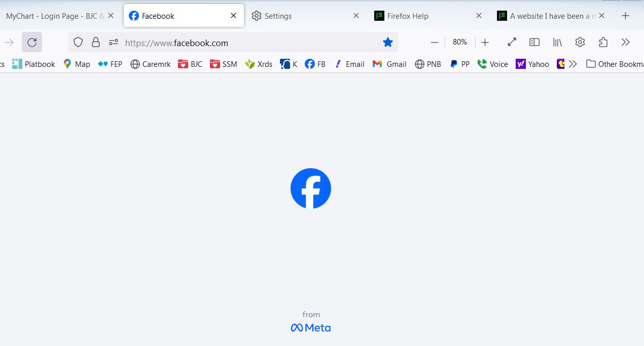This screenshot has height=346, width=644.
Task: Open the Extensions puzzle icon
Action: (x=603, y=43)
